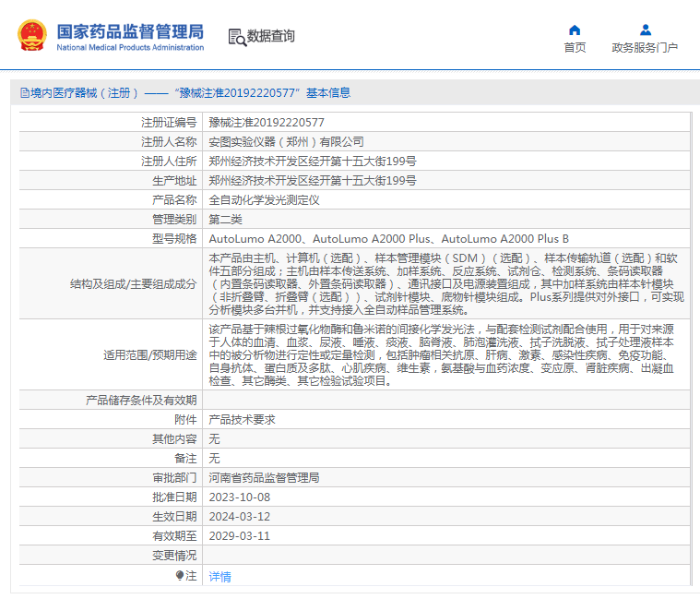The width and height of the screenshot is (700, 599).
Task: Click the 其他内容 label
Action: click(x=174, y=439)
